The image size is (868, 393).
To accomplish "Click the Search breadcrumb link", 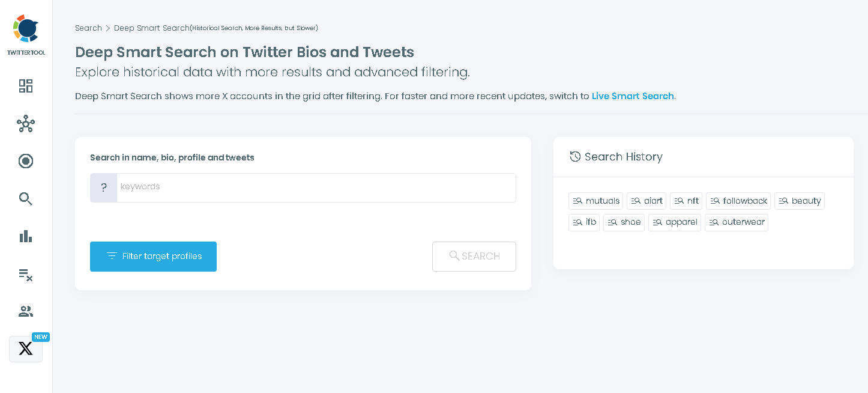I will click(x=88, y=28).
